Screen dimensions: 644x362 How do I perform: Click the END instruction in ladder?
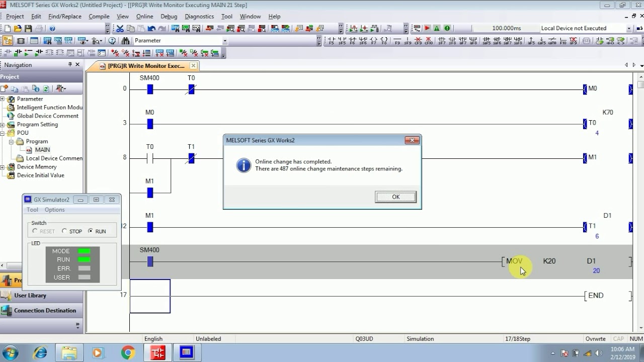596,296
